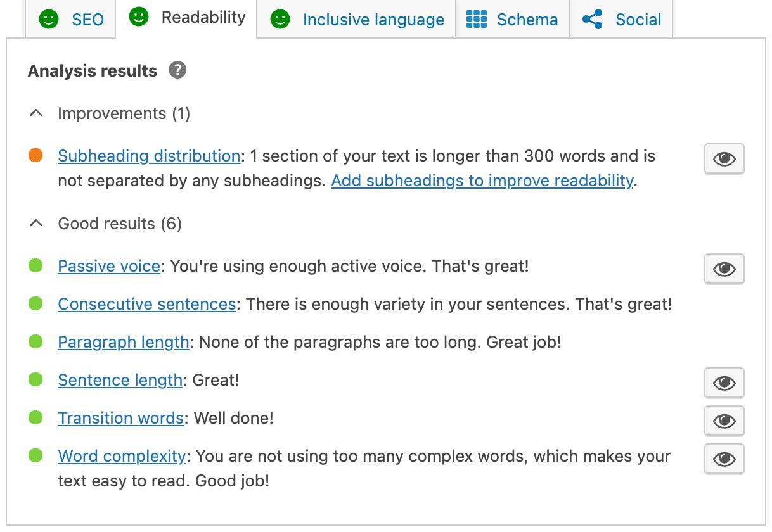The width and height of the screenshot is (772, 532).
Task: Open the Analysis results help icon
Action: click(177, 70)
